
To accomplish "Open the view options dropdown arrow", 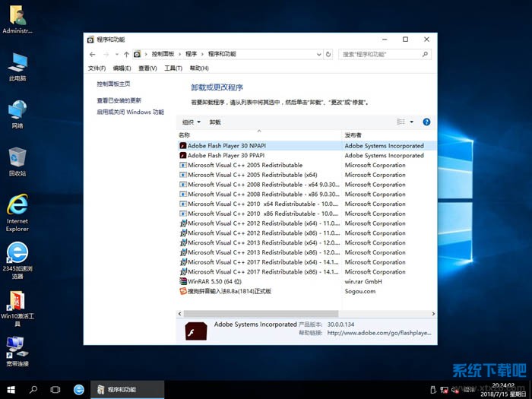I will [x=412, y=122].
